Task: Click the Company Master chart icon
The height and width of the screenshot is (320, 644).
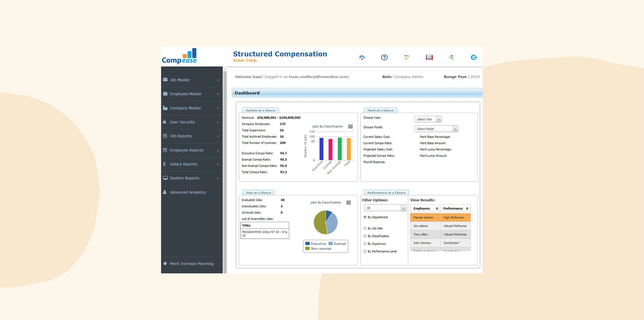Action: pyautogui.click(x=165, y=108)
